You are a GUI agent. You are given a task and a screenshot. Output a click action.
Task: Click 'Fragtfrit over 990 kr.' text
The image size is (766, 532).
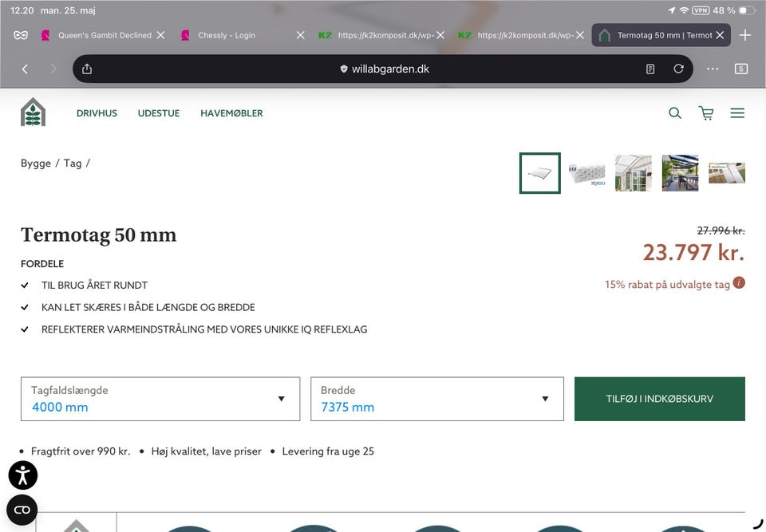tap(81, 451)
